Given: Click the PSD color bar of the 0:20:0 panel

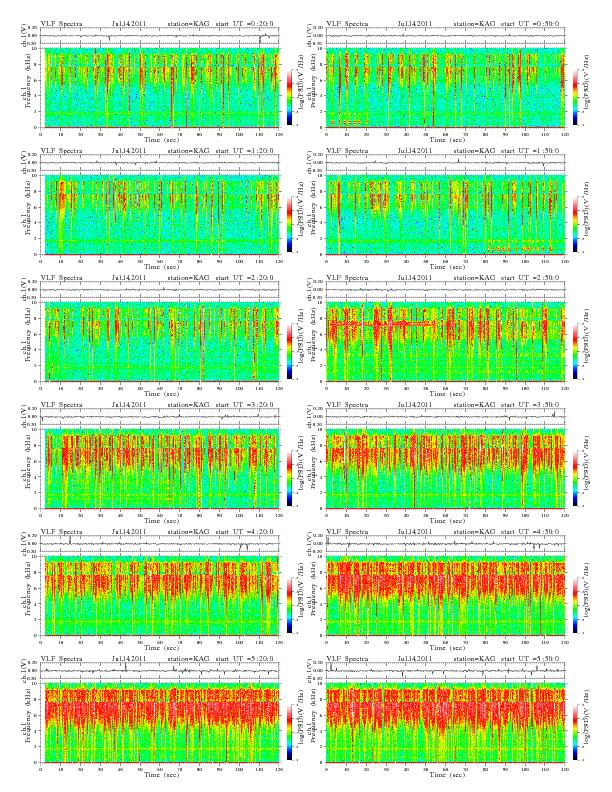Looking at the screenshot, I should pyautogui.click(x=289, y=97).
